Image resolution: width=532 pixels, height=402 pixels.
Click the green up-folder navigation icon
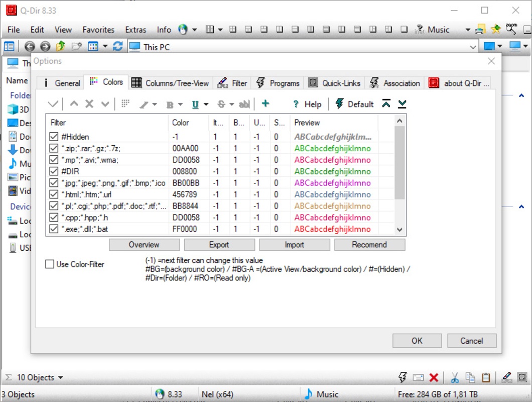(x=61, y=47)
